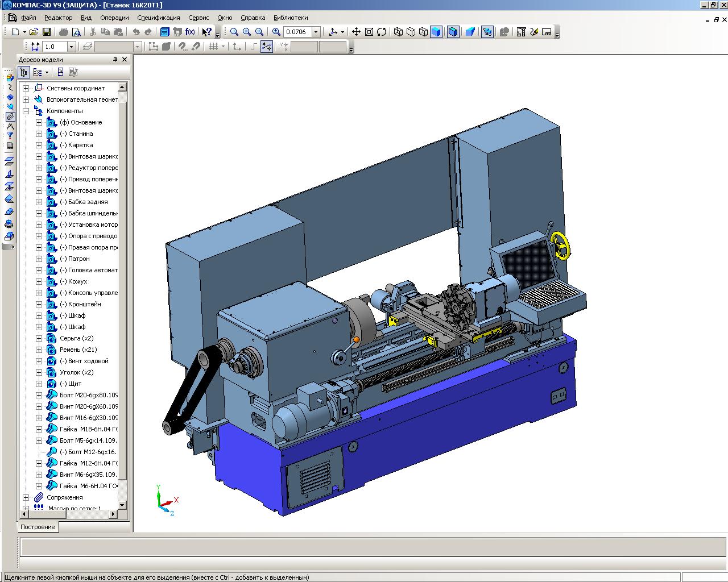The width and height of the screenshot is (728, 582).
Task: Save the document with the floppy icon
Action: click(x=47, y=32)
